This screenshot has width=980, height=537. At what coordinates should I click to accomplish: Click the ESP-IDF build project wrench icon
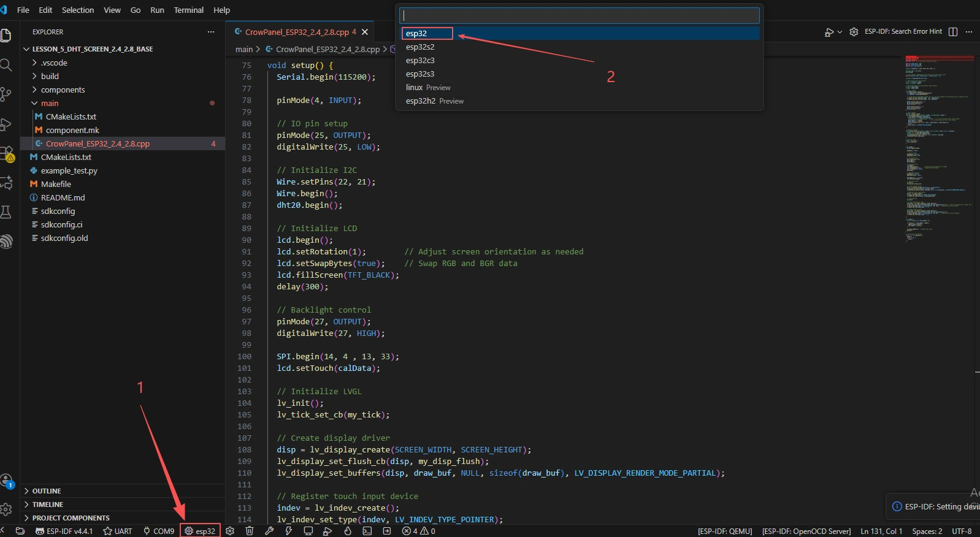269,531
